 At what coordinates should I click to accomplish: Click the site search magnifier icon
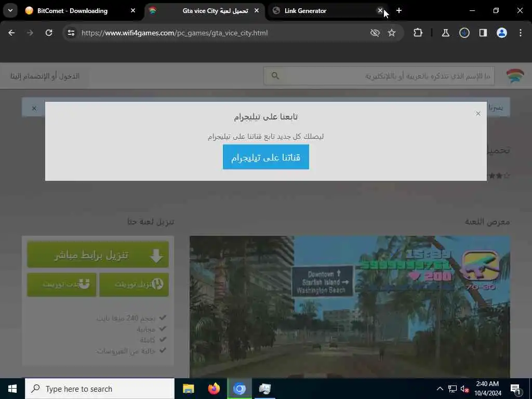pos(275,76)
